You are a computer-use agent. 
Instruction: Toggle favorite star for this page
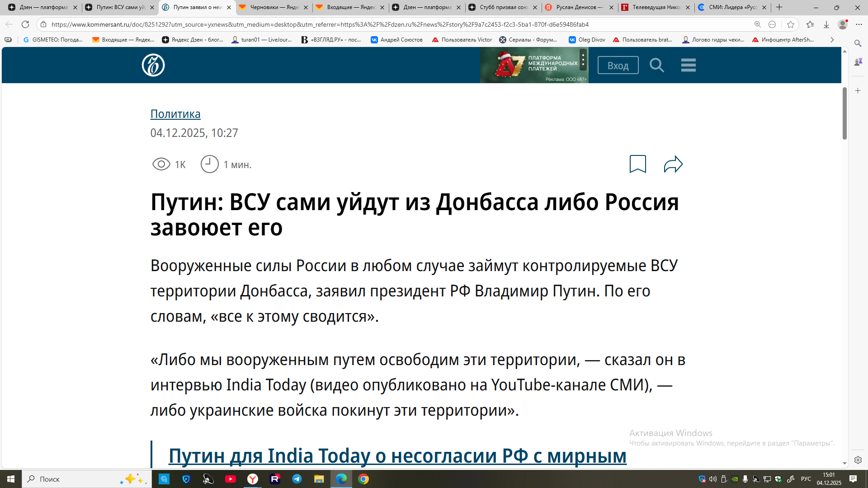[x=790, y=24]
